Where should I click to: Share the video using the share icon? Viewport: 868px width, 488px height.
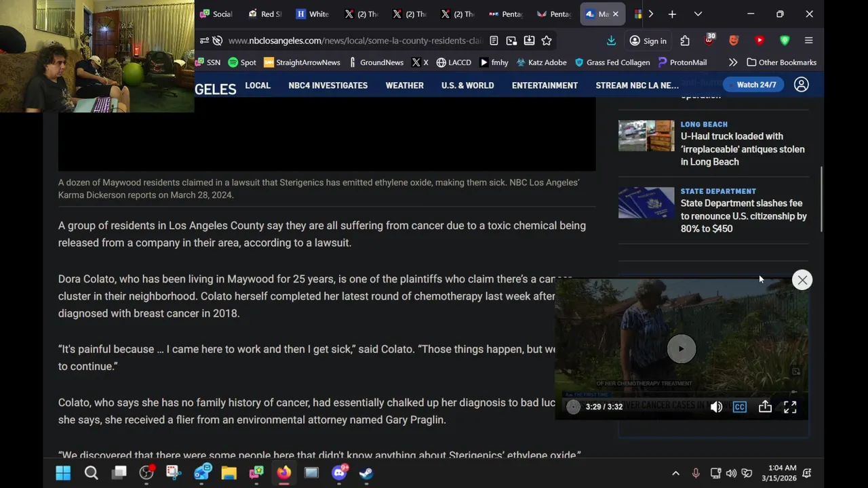pyautogui.click(x=765, y=407)
